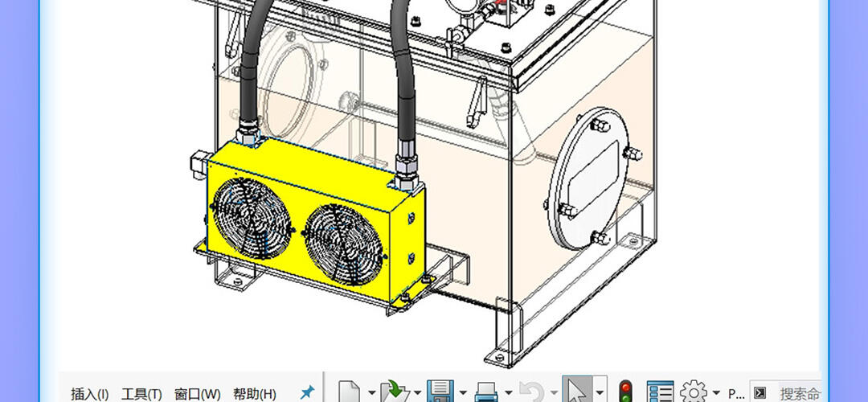Print the document with the printer icon
Image resolution: width=868 pixels, height=402 pixels.
486,392
